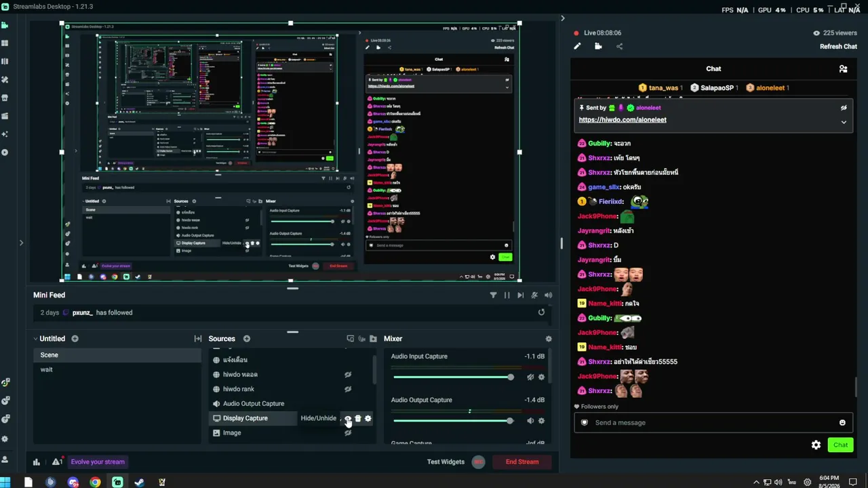Toggle visibility of Display Capture source
Image resolution: width=868 pixels, height=488 pixels.
348,418
